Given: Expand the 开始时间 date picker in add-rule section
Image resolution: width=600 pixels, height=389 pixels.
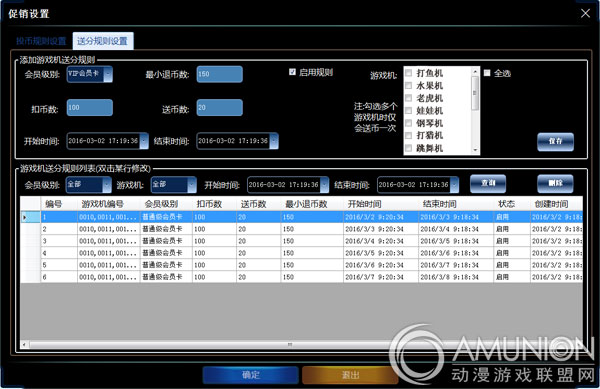Looking at the screenshot, I should (x=144, y=141).
